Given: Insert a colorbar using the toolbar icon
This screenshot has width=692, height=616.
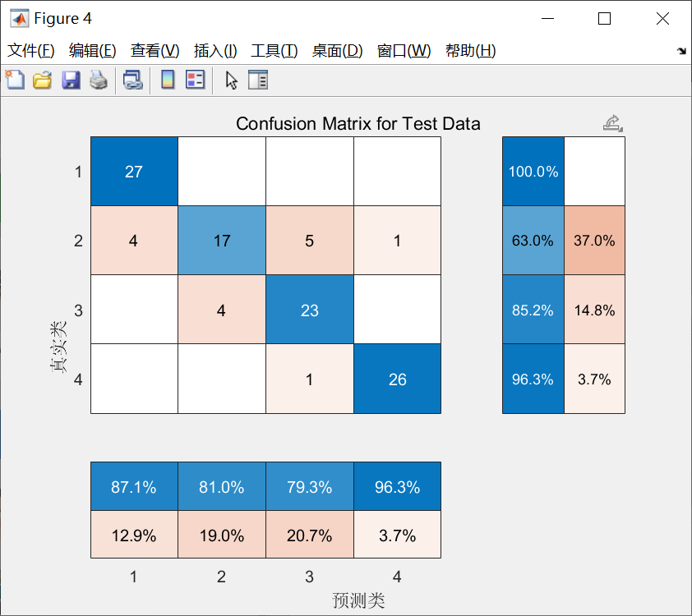Looking at the screenshot, I should coord(168,80).
